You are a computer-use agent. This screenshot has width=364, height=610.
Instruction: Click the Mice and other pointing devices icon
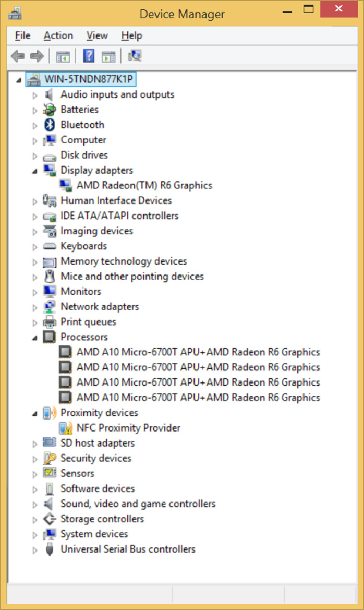(x=50, y=277)
